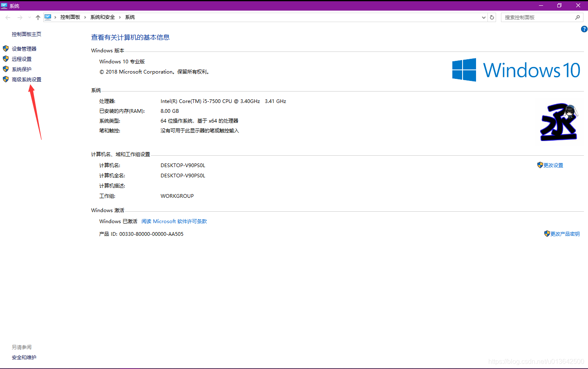Open System protection (系统保护) link

pos(22,69)
